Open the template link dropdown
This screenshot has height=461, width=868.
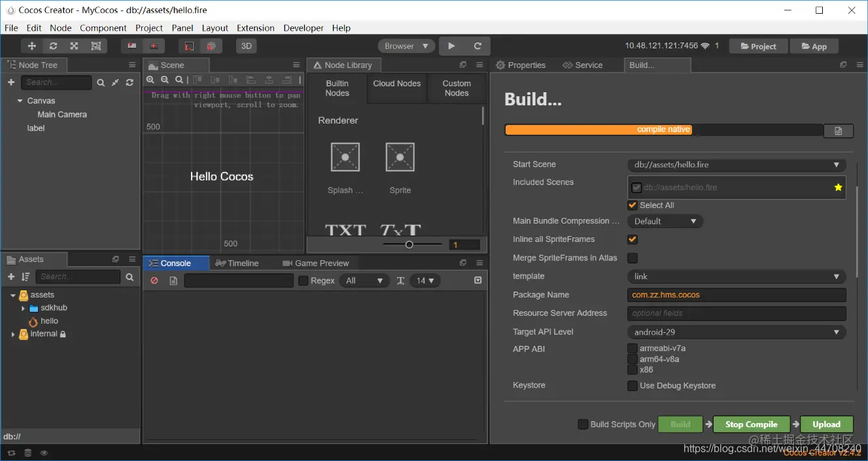click(737, 277)
